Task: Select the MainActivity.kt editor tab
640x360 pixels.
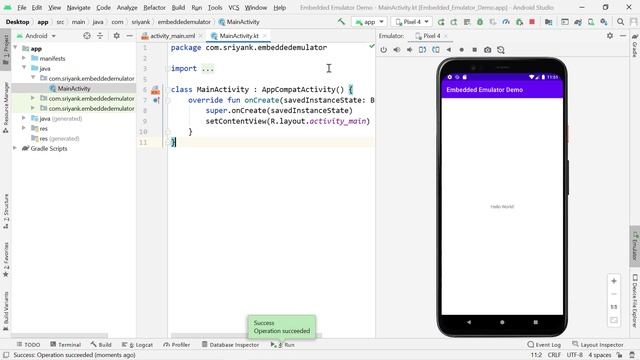Action: point(238,36)
